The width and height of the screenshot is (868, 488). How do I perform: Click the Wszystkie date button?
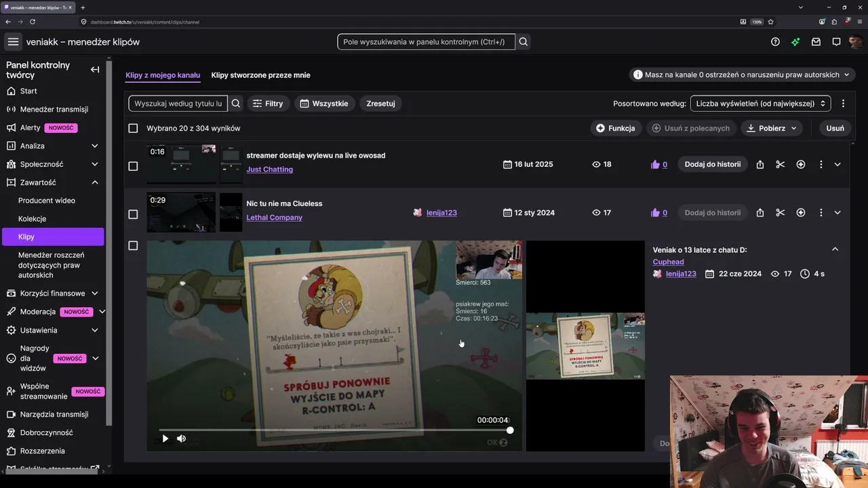pyautogui.click(x=324, y=104)
